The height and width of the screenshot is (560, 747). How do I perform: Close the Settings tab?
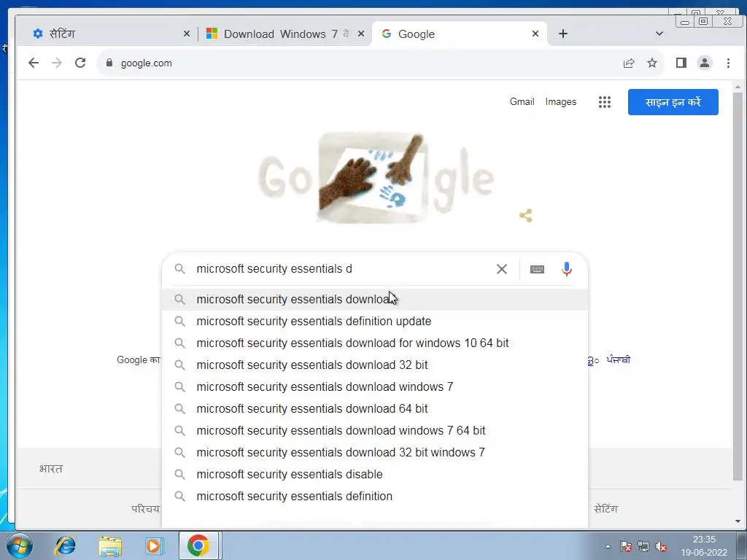[x=187, y=34]
